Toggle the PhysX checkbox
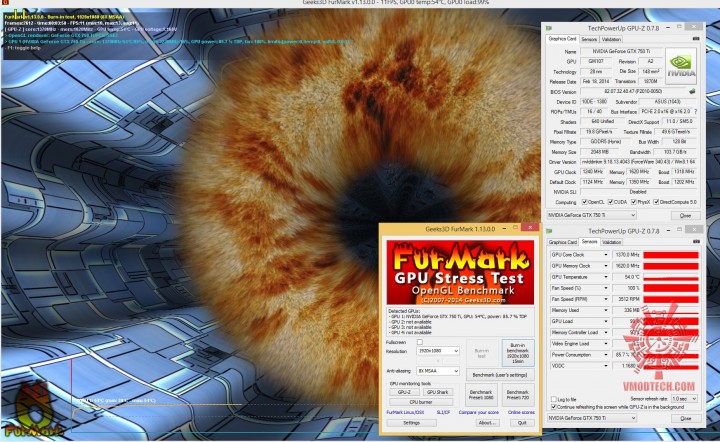The height and width of the screenshot is (442, 720). coord(634,202)
